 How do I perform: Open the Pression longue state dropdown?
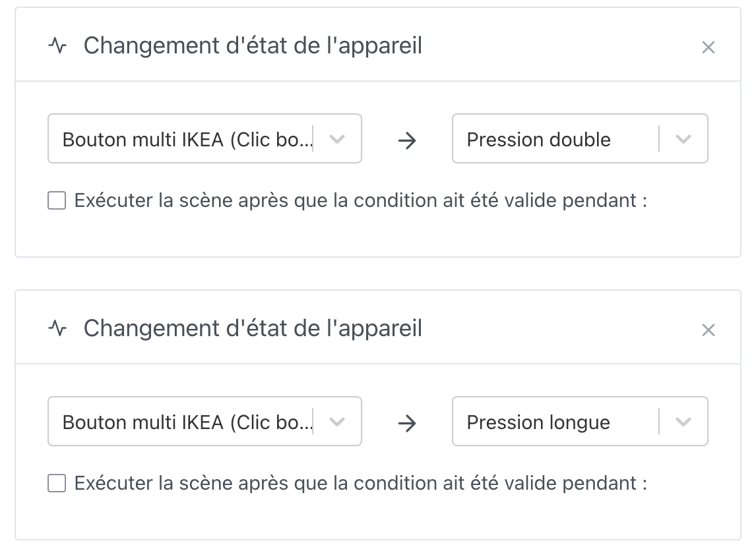pyautogui.click(x=554, y=422)
